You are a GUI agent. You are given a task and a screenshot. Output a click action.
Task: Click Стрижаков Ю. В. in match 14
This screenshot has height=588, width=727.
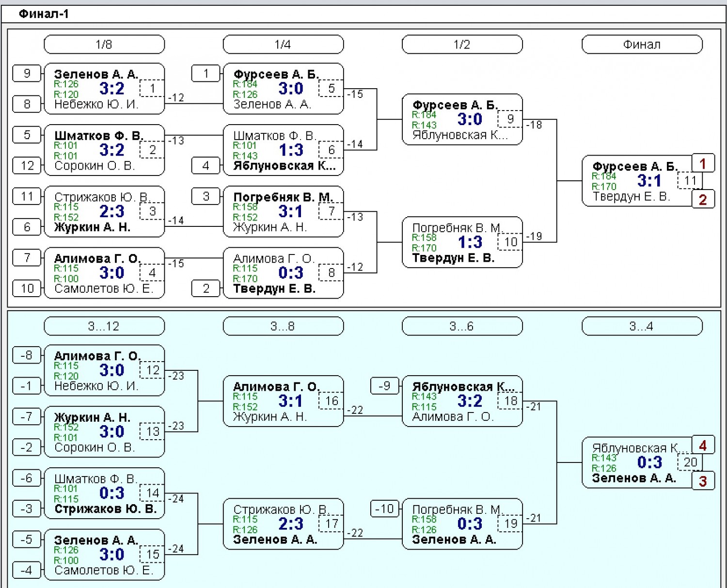tap(105, 509)
